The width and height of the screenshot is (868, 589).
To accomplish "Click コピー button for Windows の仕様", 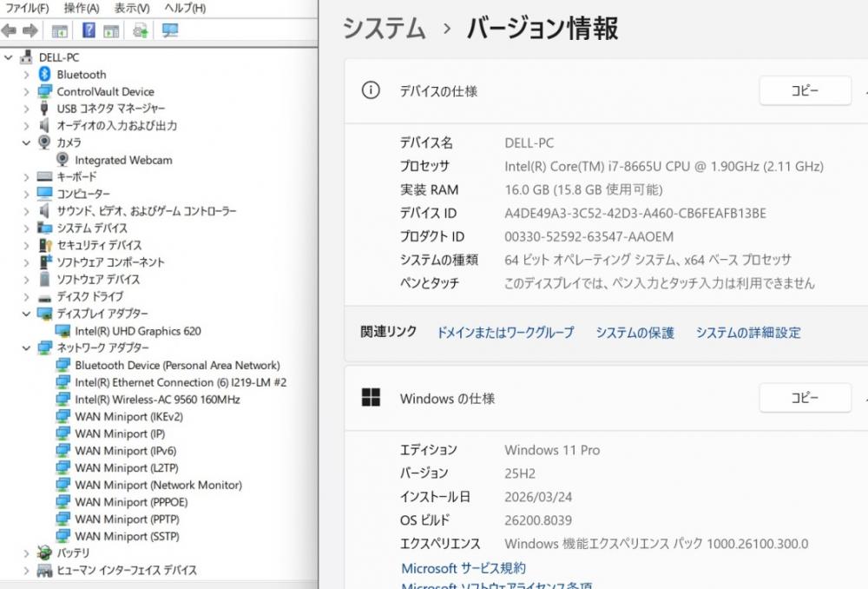I will 805,397.
